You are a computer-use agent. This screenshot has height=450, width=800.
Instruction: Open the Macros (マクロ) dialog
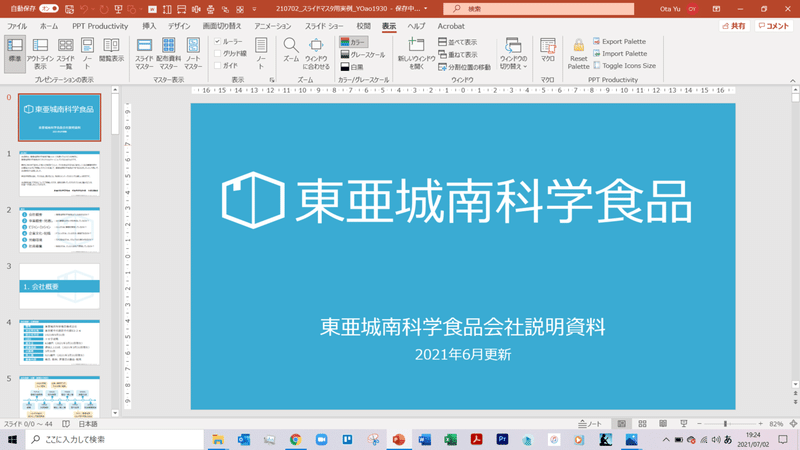547,50
